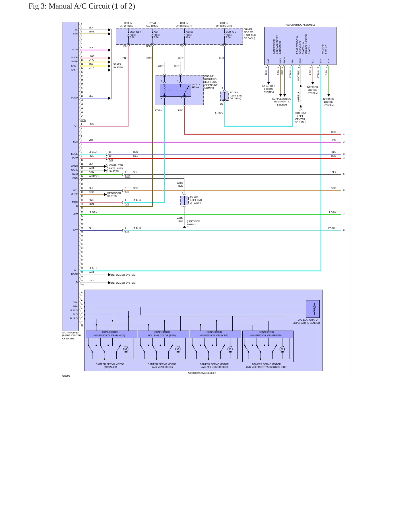Click the MG CLT relay coil and switch symbol
411x532 pixels.
pos(175,90)
